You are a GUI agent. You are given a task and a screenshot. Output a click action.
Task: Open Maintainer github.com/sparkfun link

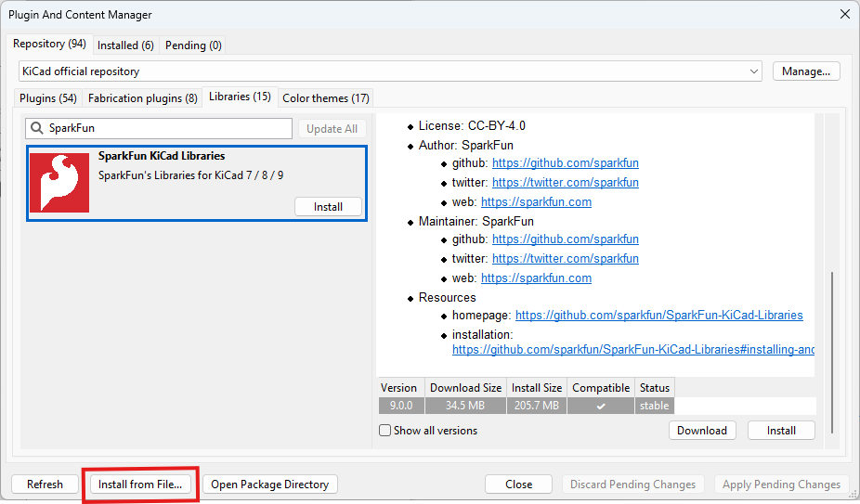click(566, 239)
